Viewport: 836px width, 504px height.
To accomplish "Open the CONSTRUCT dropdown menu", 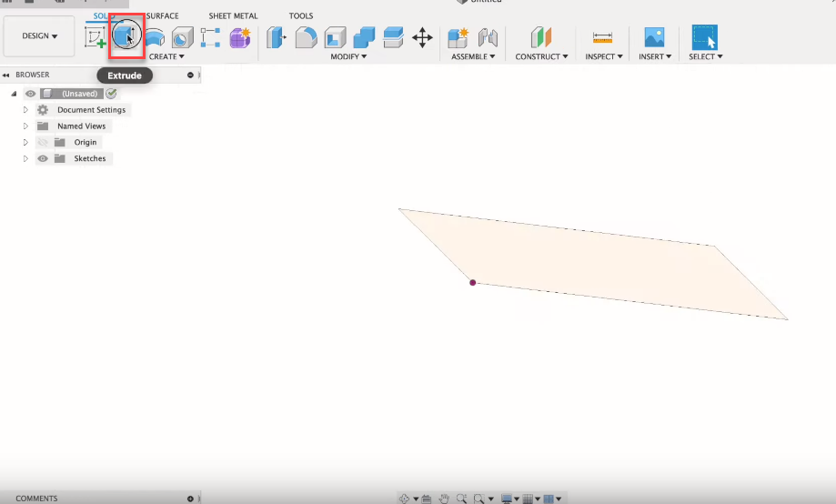I will pyautogui.click(x=541, y=56).
